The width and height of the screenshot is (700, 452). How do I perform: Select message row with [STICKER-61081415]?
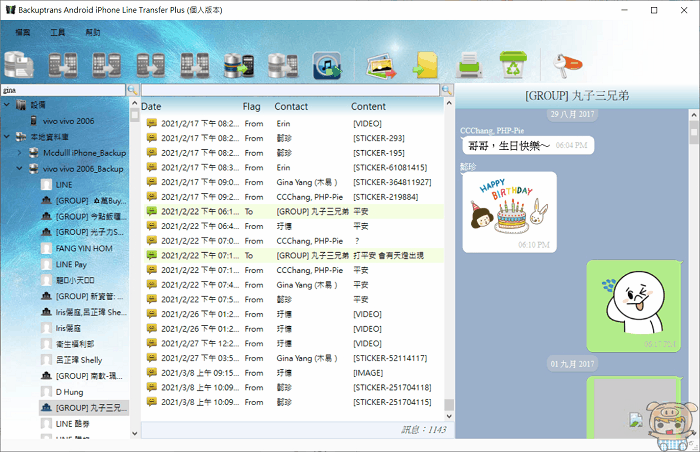292,167
